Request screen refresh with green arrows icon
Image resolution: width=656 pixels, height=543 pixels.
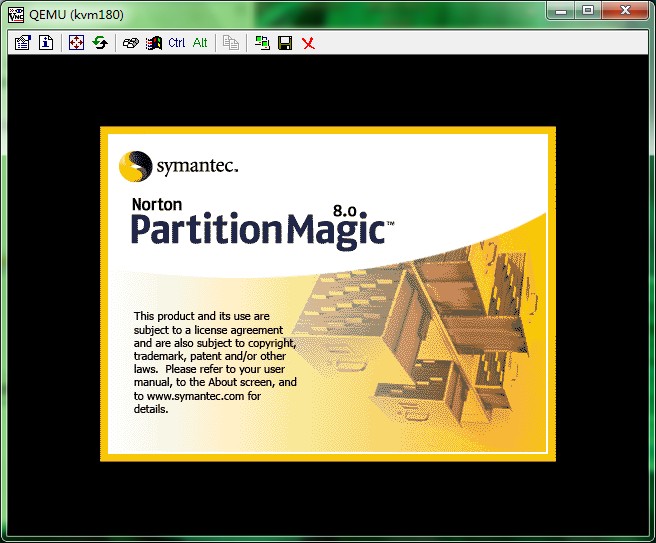(x=100, y=43)
